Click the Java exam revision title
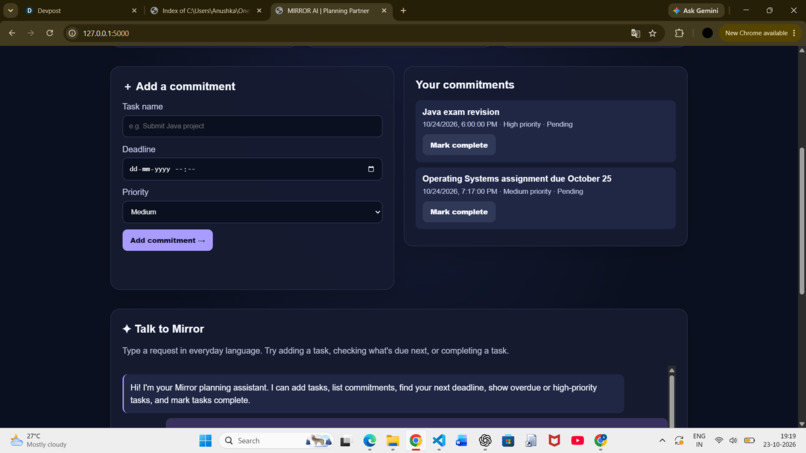Viewport: 806px width, 453px height. point(461,112)
